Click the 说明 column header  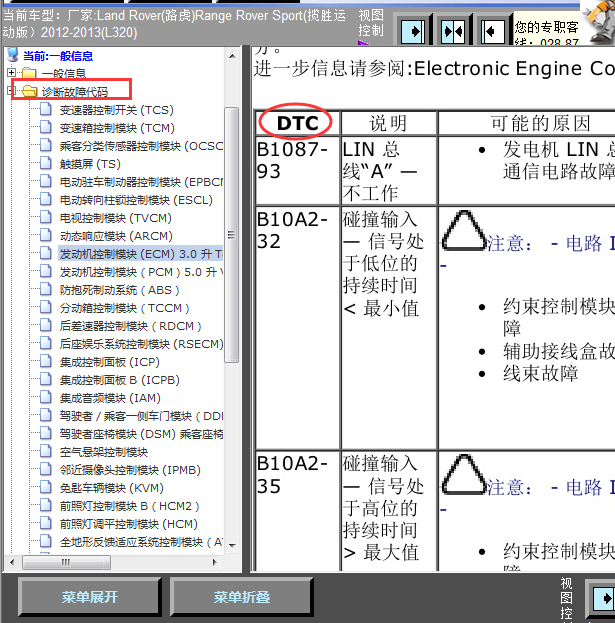[389, 123]
